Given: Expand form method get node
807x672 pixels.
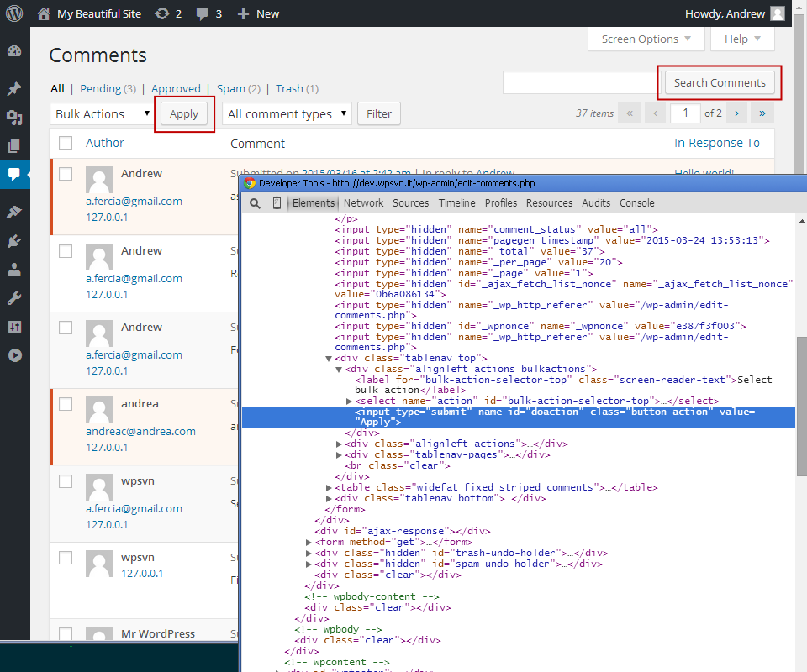Looking at the screenshot, I should [x=309, y=543].
